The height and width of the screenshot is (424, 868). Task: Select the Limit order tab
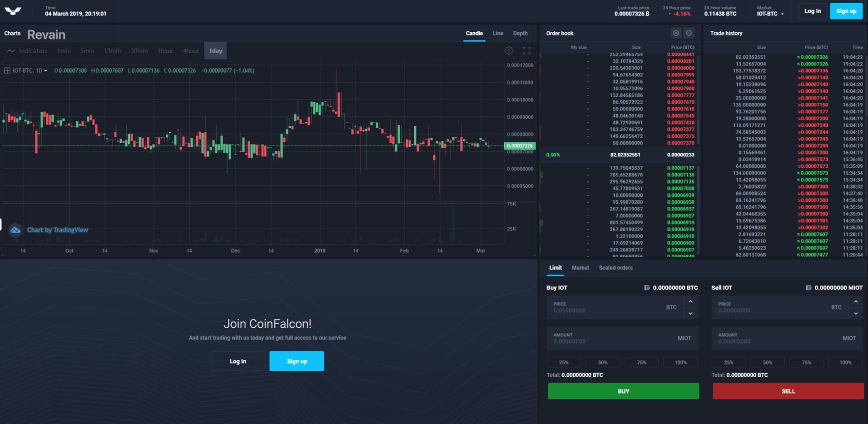[x=555, y=268]
